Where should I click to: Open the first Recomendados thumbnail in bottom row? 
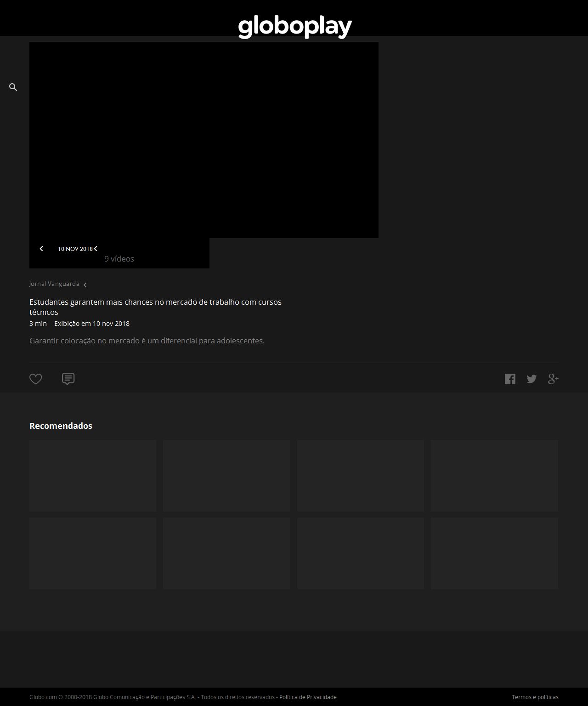[x=93, y=553]
